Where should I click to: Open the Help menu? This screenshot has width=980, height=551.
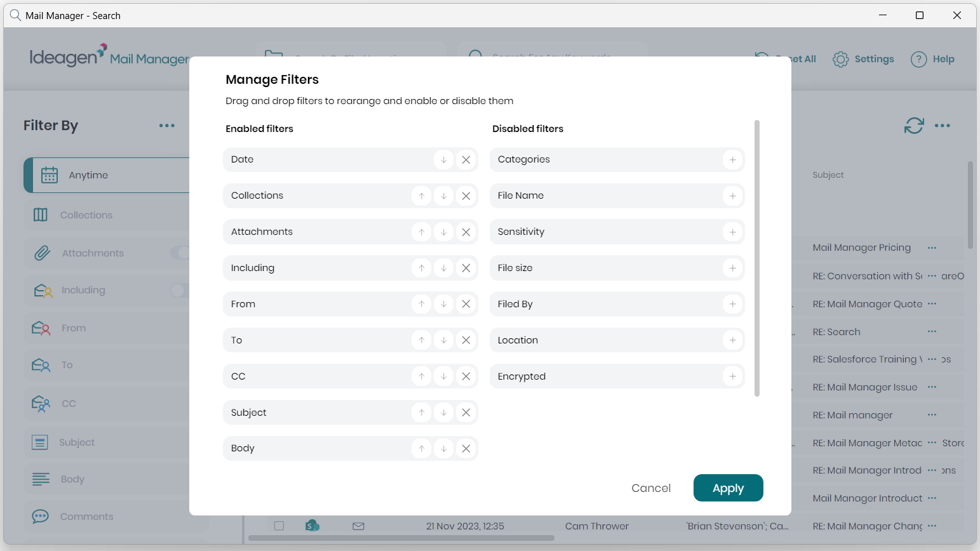(932, 59)
